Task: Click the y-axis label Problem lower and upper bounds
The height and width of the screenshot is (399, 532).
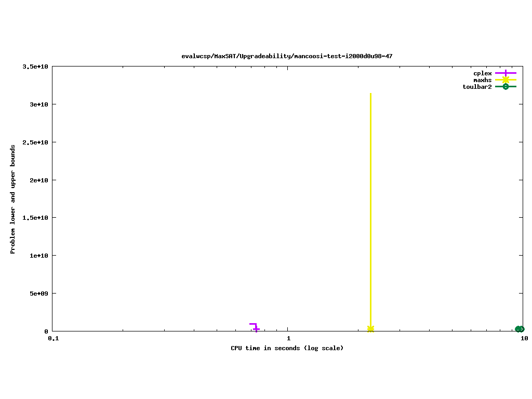Action: 13,199
